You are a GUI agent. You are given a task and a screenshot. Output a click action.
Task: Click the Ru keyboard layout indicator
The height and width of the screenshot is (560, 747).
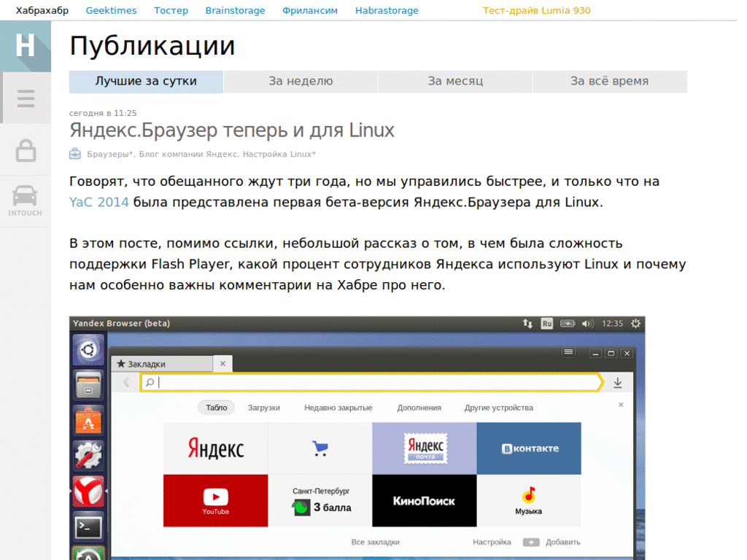click(546, 323)
